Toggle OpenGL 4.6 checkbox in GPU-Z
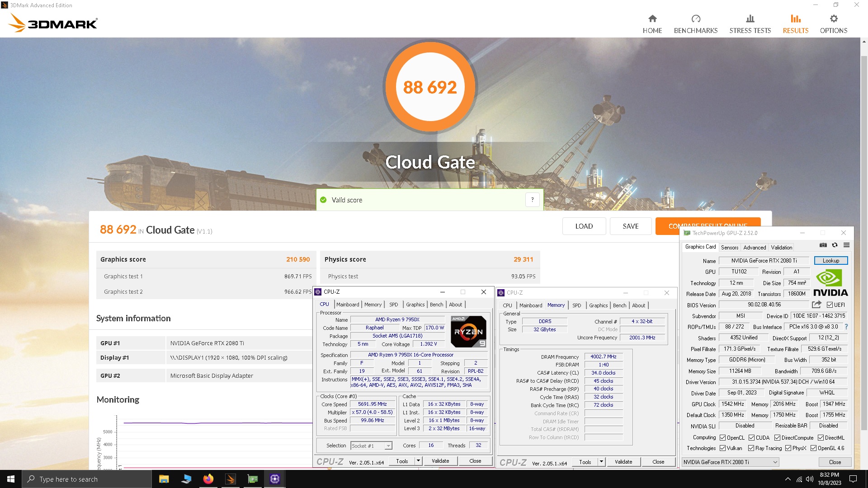 point(813,448)
